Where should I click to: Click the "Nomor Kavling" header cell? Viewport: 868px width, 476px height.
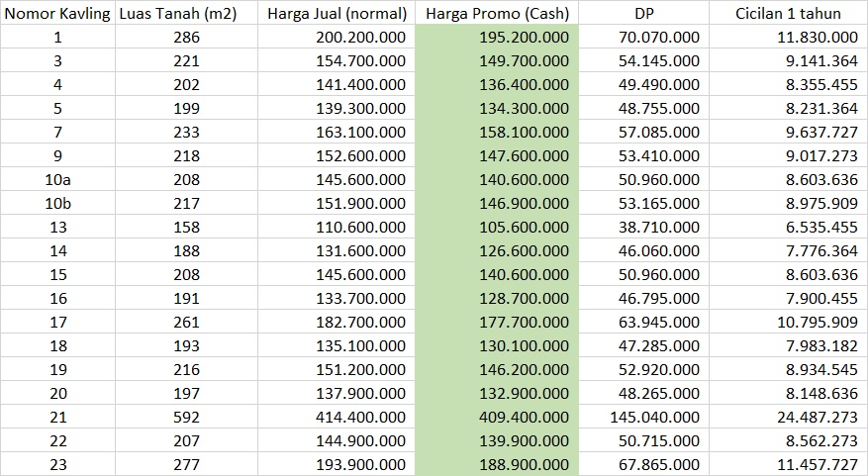[57, 14]
